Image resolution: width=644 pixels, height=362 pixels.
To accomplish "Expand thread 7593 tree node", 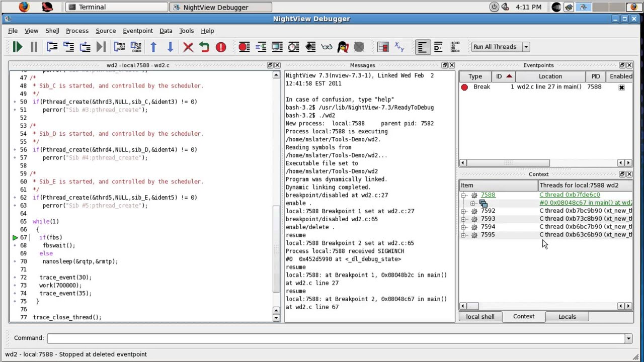I will pos(463,219).
